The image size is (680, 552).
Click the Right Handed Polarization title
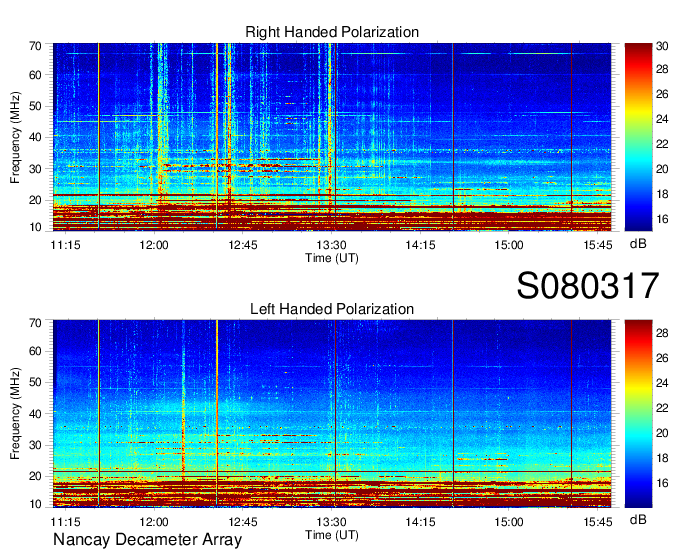pyautogui.click(x=332, y=32)
